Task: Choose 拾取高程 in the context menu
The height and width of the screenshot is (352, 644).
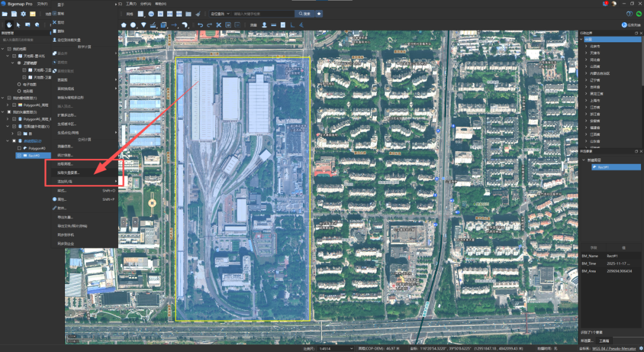Action: coord(84,164)
